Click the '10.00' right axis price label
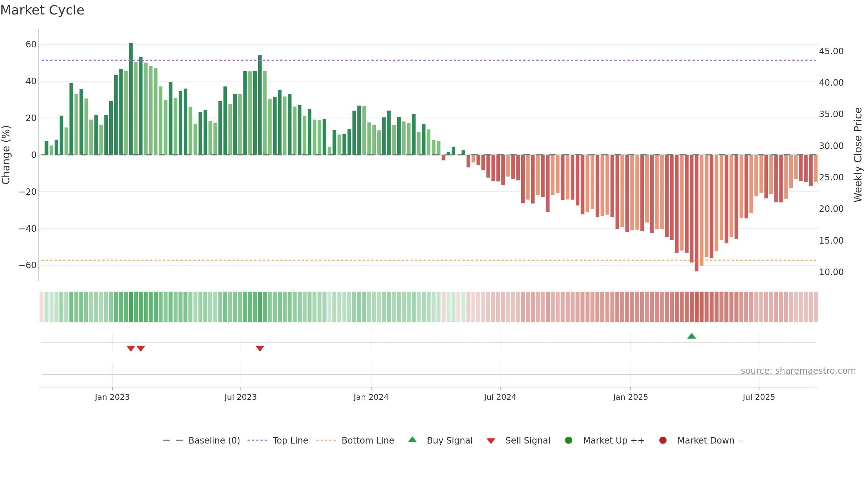Viewport: 868px width, 488px height. 831,272
